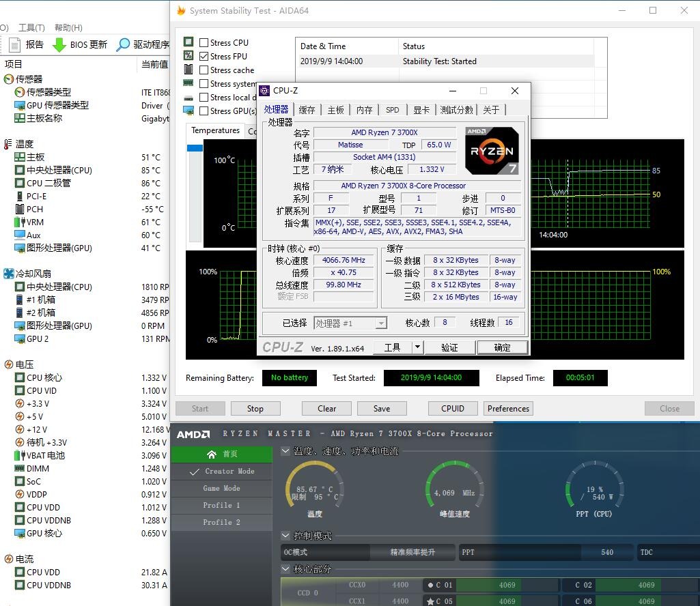Click the Save button

[x=382, y=408]
